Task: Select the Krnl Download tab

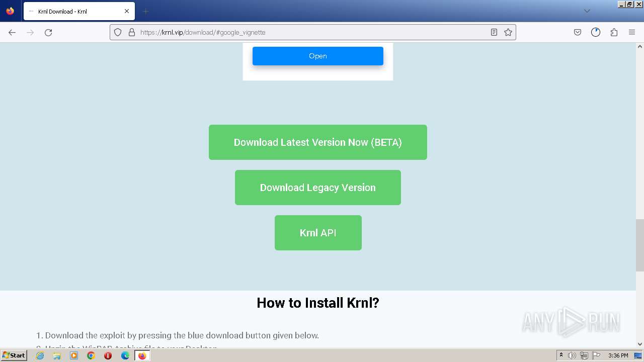Action: [79, 11]
